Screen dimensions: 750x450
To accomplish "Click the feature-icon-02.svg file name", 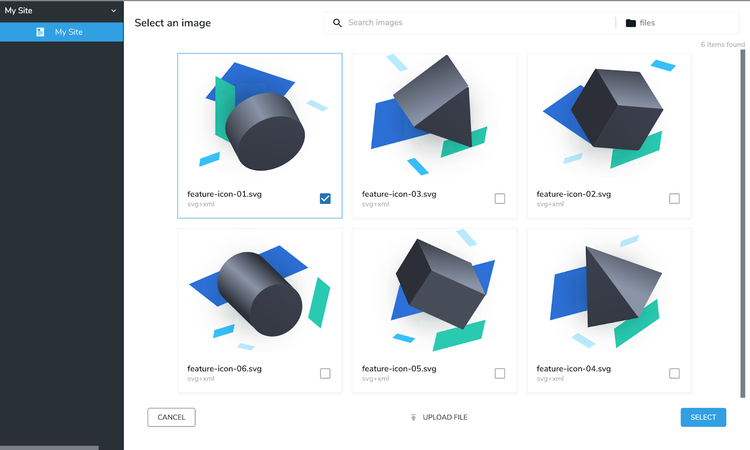I will (x=574, y=194).
